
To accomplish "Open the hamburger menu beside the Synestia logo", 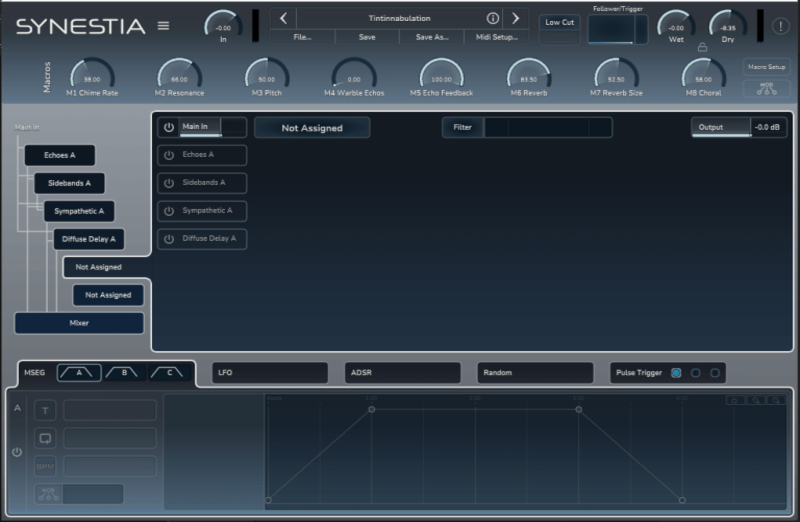I will [x=163, y=26].
